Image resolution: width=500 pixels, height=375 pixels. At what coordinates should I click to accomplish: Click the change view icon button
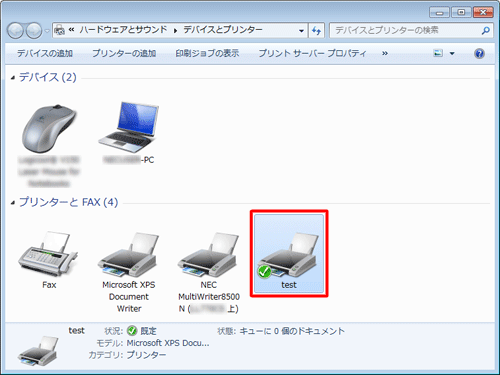click(x=438, y=53)
